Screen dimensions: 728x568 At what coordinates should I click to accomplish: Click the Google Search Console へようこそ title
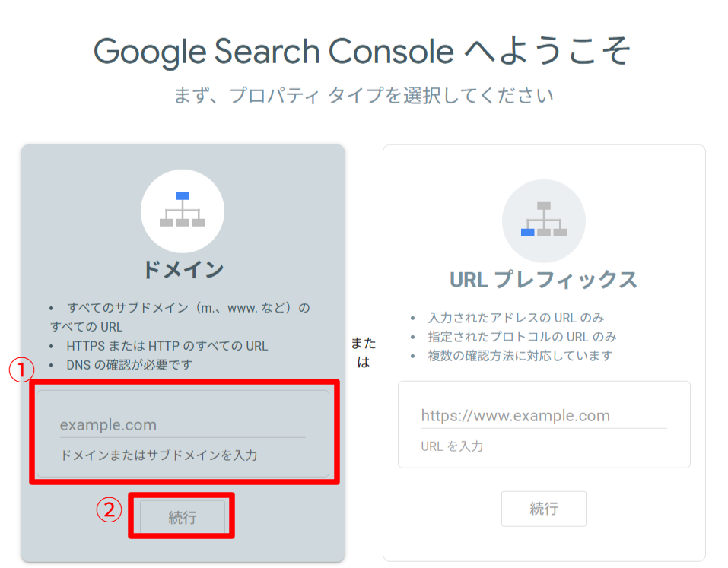click(x=362, y=52)
